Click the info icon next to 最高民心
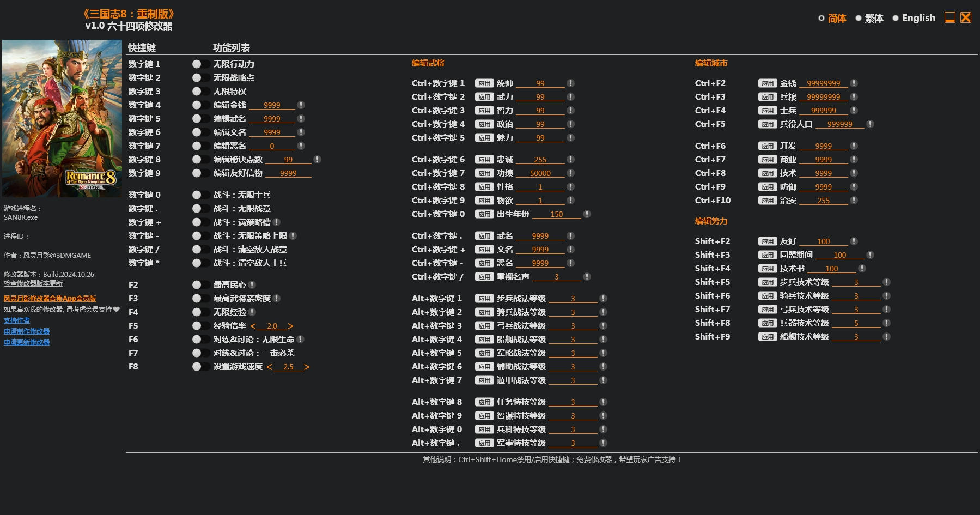Viewport: 980px width, 515px height. pos(252,284)
